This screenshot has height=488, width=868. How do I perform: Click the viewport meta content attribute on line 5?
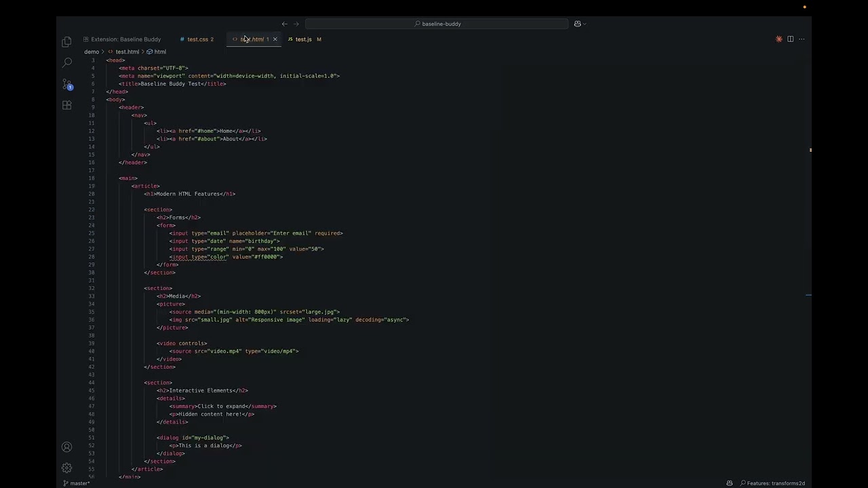click(262, 76)
